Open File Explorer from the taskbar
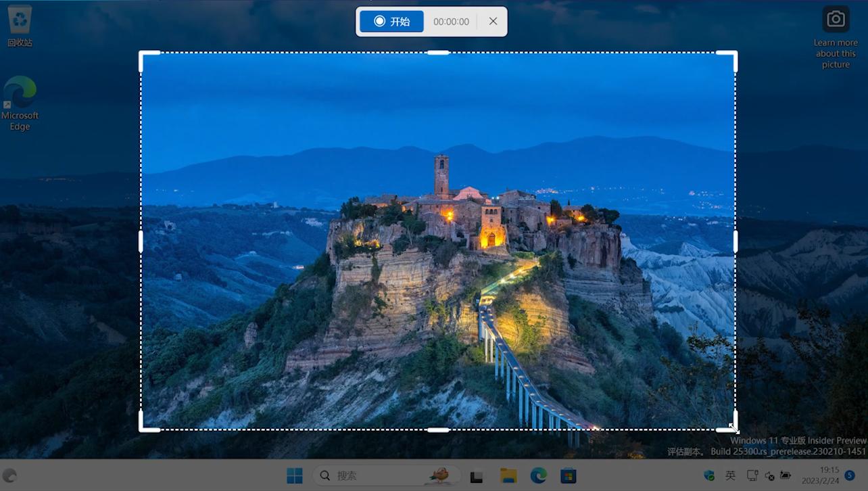Image resolution: width=868 pixels, height=491 pixels. [x=508, y=475]
